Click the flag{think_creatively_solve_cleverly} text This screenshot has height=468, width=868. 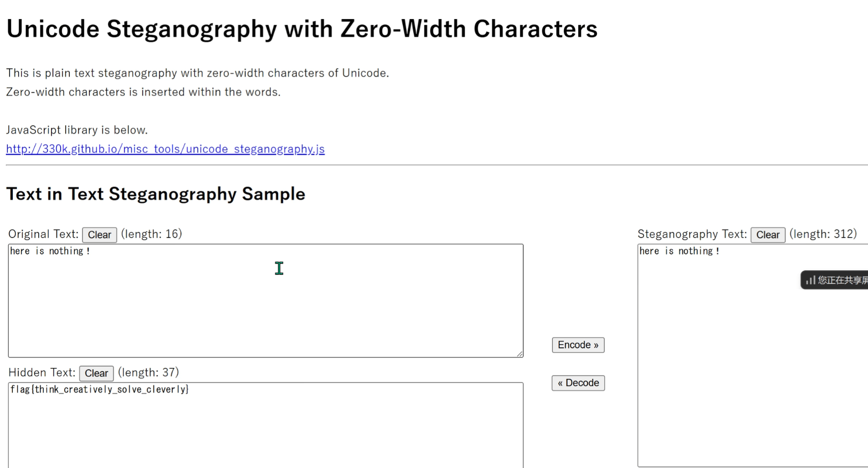(x=99, y=389)
